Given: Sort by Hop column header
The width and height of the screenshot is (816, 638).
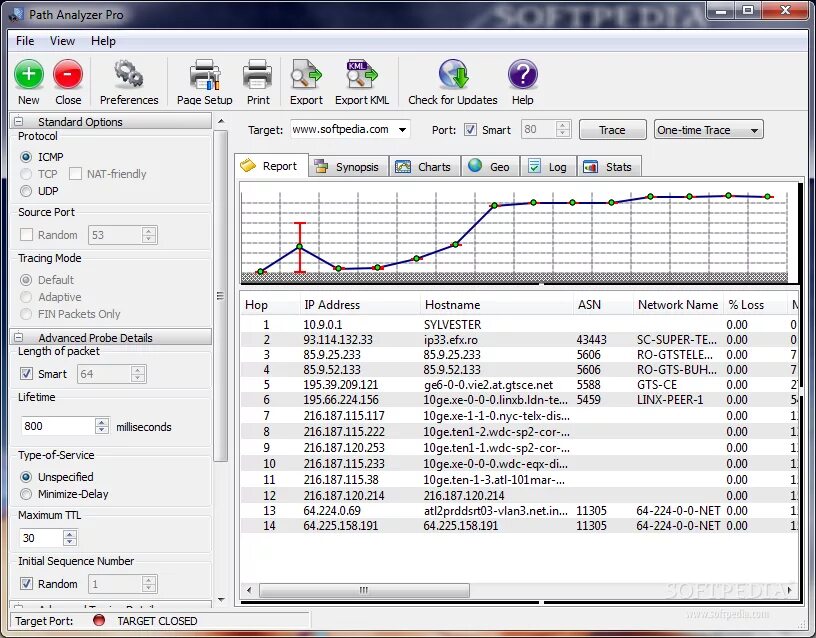Looking at the screenshot, I should (x=270, y=304).
